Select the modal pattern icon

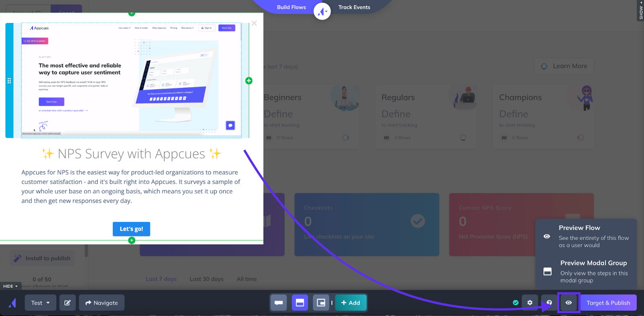pyautogui.click(x=300, y=303)
